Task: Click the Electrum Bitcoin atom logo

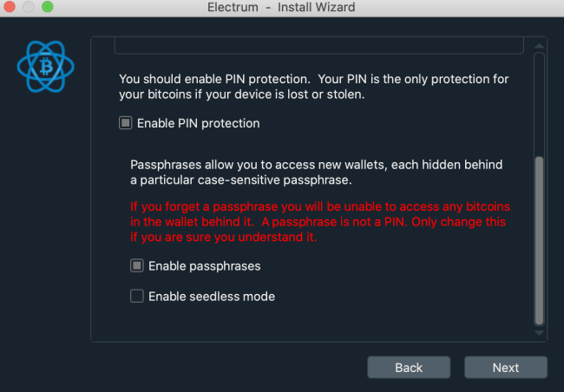Action: click(x=46, y=67)
